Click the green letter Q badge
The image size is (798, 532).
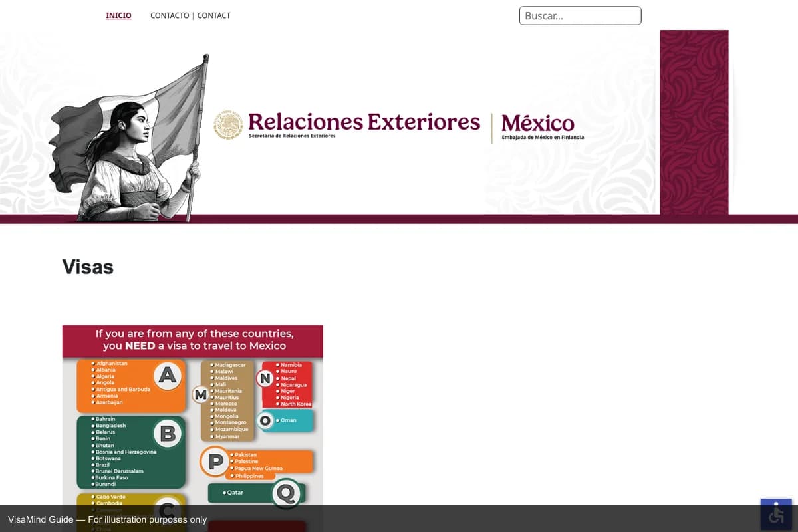coord(286,493)
